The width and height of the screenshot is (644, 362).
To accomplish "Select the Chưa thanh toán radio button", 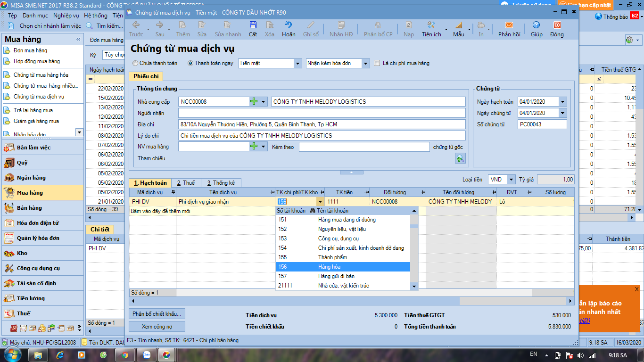I will [x=136, y=63].
